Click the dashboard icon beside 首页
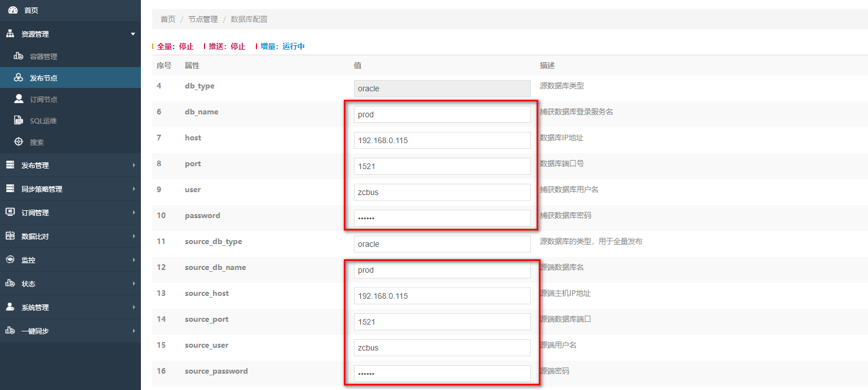The image size is (868, 390). pos(13,10)
